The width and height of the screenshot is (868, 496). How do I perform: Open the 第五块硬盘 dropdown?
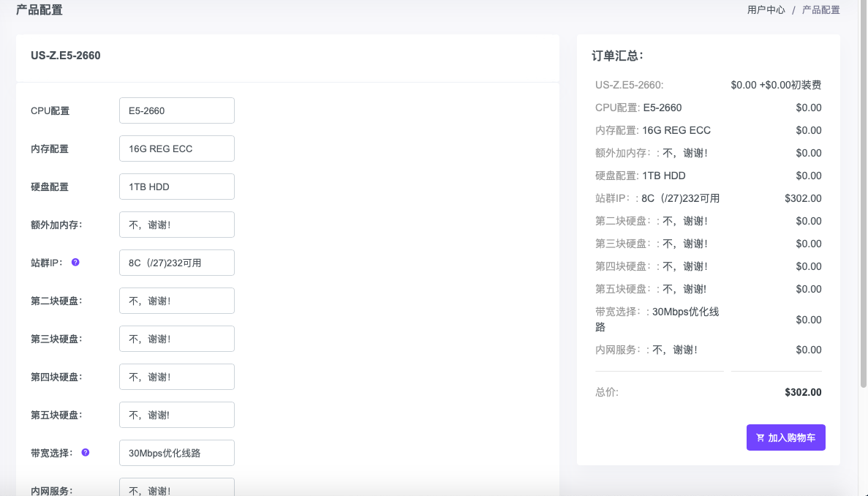[x=176, y=415]
